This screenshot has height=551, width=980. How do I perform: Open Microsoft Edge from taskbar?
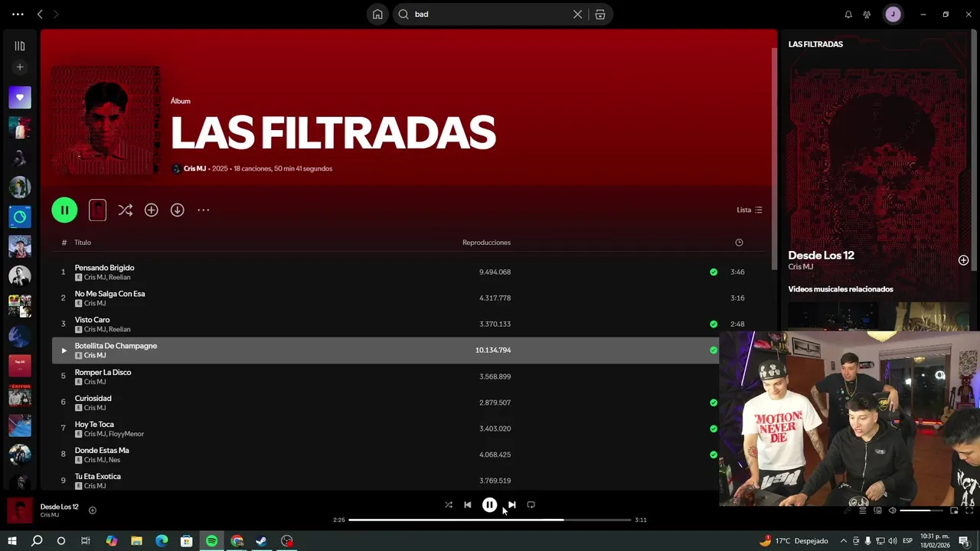click(x=162, y=541)
